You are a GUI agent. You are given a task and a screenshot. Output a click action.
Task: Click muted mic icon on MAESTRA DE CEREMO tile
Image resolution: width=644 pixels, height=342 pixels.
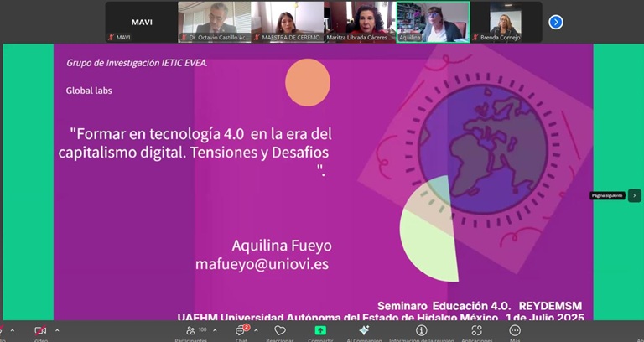(257, 38)
